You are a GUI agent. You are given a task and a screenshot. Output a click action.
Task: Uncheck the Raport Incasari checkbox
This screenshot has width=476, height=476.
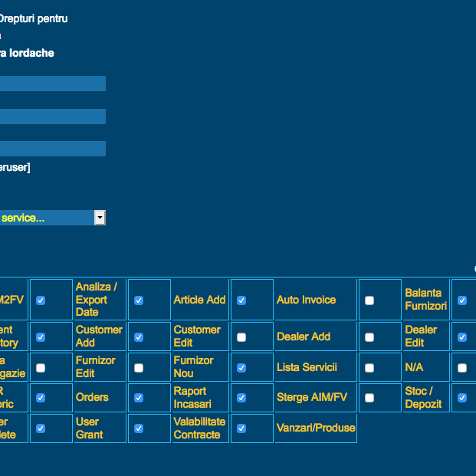[241, 398]
